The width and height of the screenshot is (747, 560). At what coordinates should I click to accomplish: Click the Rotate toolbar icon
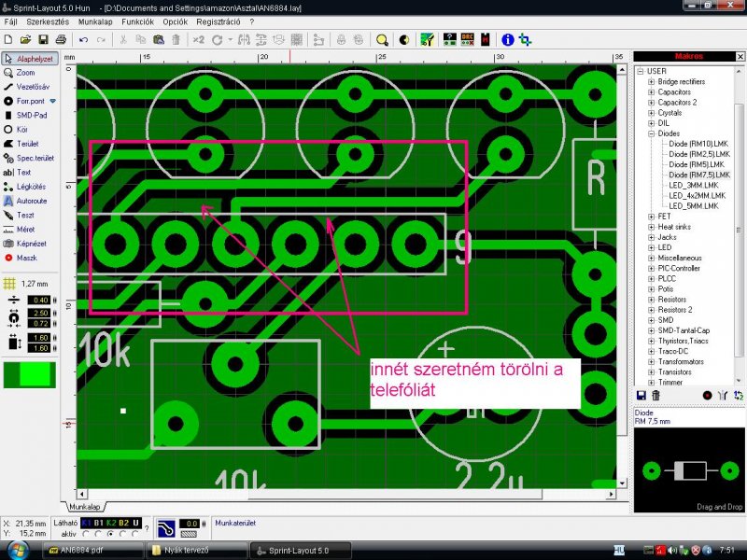pos(218,40)
